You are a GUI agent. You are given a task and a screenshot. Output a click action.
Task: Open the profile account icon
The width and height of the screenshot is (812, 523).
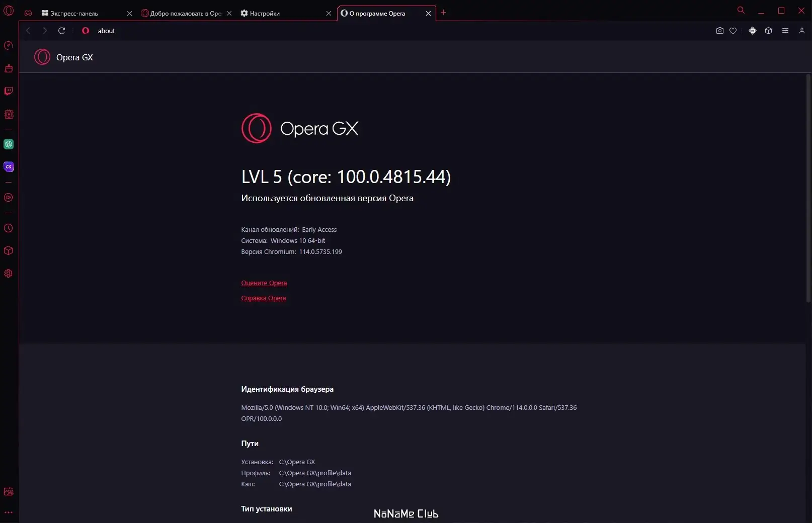pos(802,31)
